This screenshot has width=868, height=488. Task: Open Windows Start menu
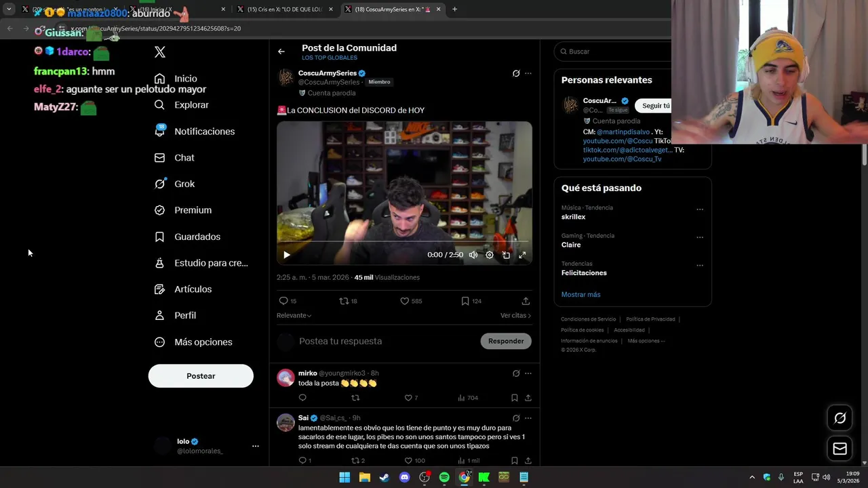(344, 477)
